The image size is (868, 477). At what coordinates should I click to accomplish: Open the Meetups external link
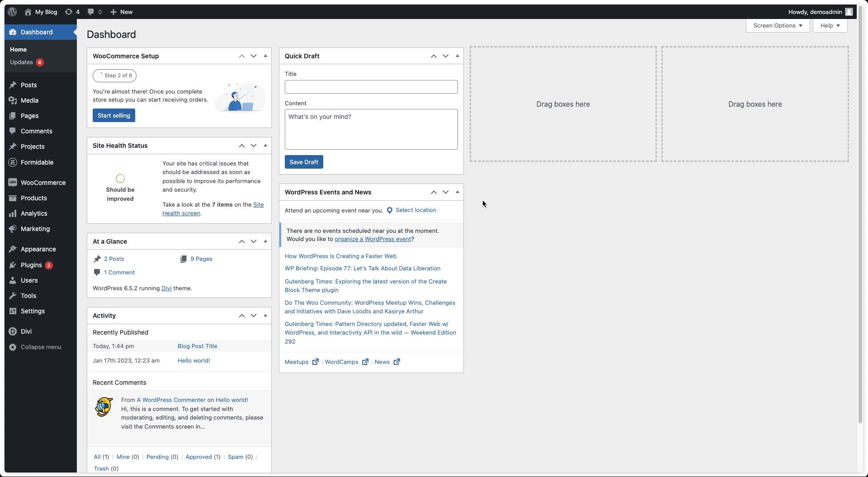[302, 362]
